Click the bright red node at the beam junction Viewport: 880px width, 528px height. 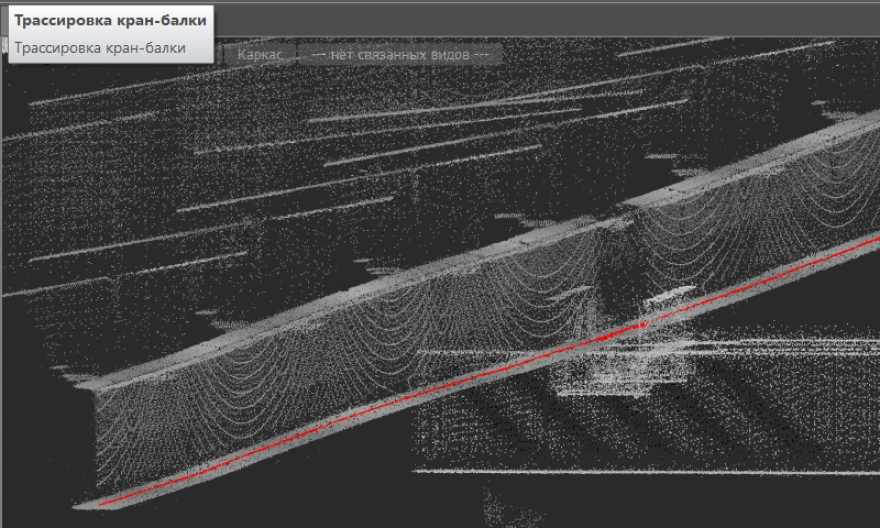point(642,324)
